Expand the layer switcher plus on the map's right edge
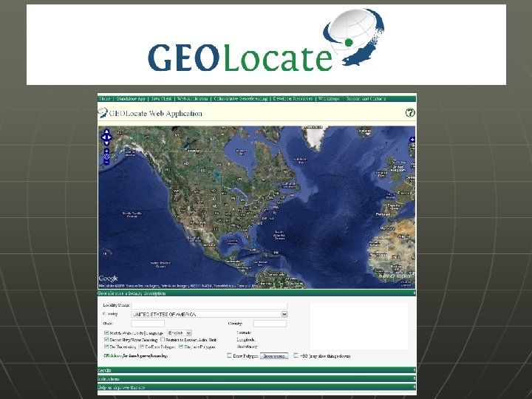Viewport: 532px width, 399px height. pyautogui.click(x=412, y=140)
